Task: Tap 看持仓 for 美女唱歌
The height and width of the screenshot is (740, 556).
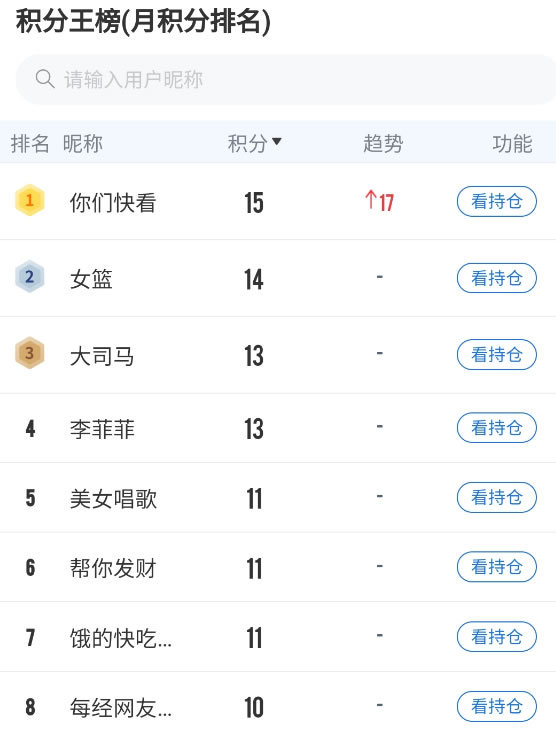Action: pos(497,497)
